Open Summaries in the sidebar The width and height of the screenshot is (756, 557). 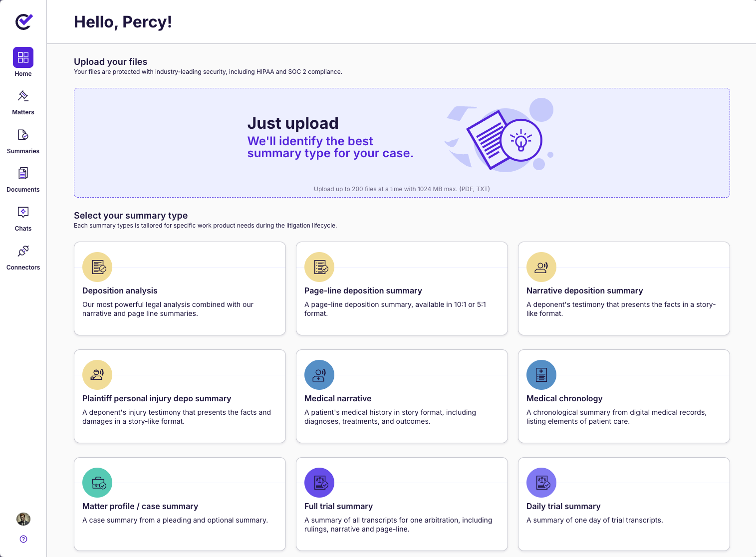coord(23,135)
